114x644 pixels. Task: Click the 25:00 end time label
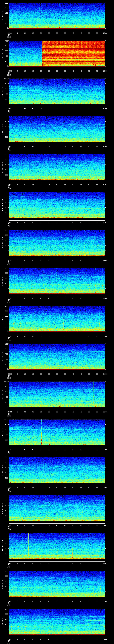(x=105, y=412)
